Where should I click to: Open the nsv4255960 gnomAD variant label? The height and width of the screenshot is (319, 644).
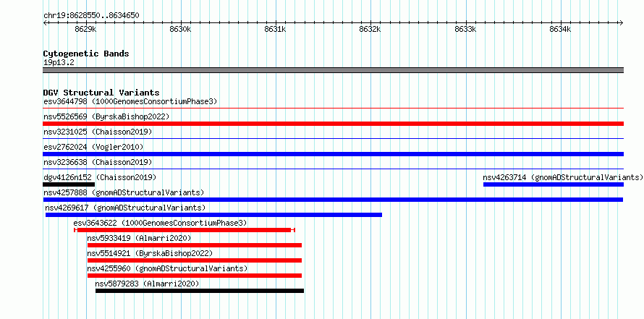[167, 268]
